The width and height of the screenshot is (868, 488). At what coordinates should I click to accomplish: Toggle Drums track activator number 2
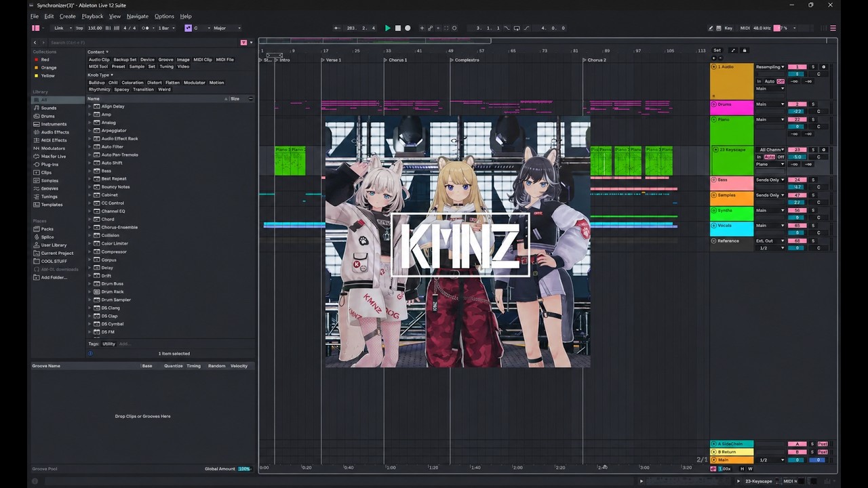tap(797, 104)
